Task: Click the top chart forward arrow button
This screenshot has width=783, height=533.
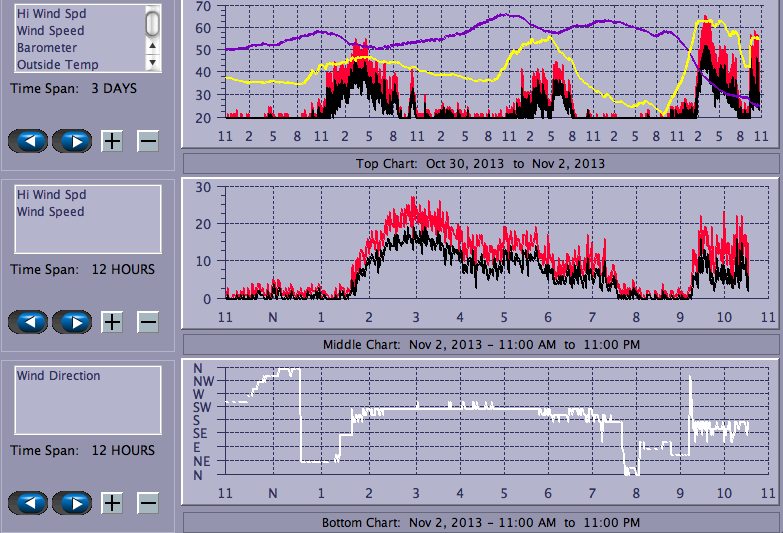Action: click(x=72, y=140)
